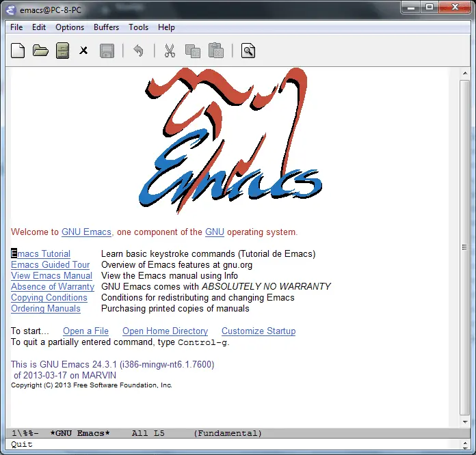This screenshot has height=455, width=476.
Task: Open the Tools menu
Action: tap(138, 27)
